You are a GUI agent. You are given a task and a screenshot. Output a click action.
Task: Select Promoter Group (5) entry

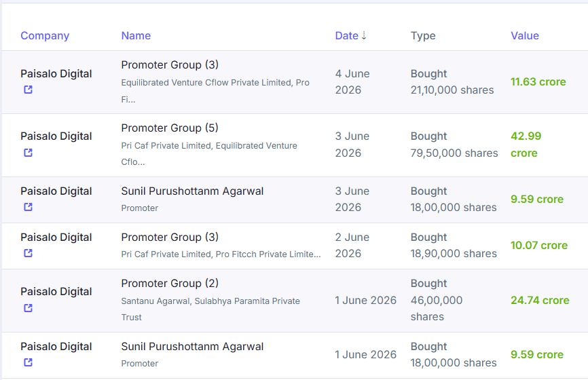[x=170, y=128]
